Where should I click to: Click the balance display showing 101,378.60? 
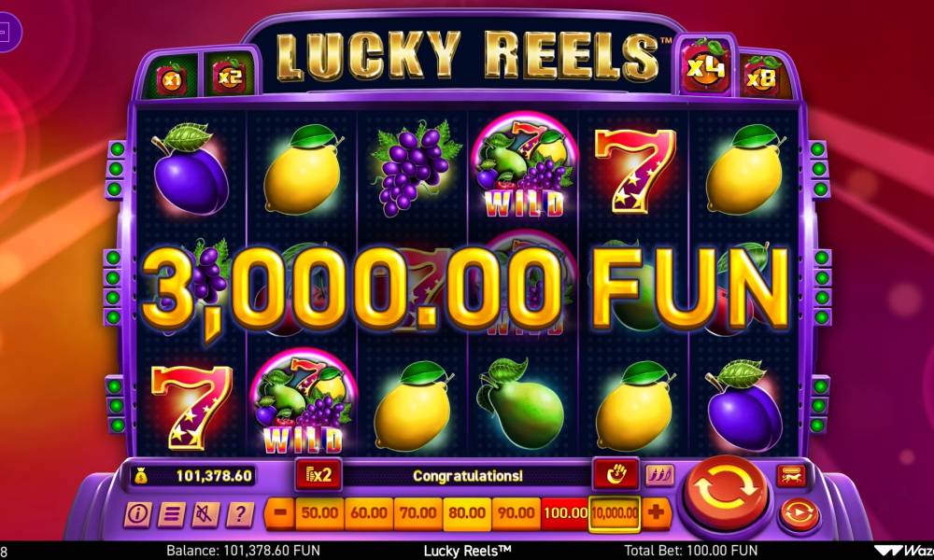pos(193,475)
